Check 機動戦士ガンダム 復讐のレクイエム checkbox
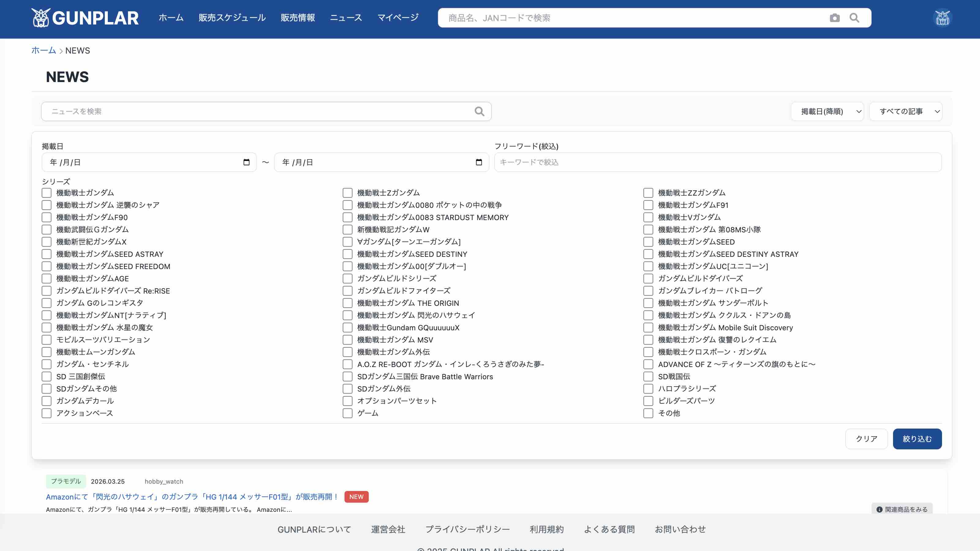Screen dimensions: 980x551 point(648,339)
